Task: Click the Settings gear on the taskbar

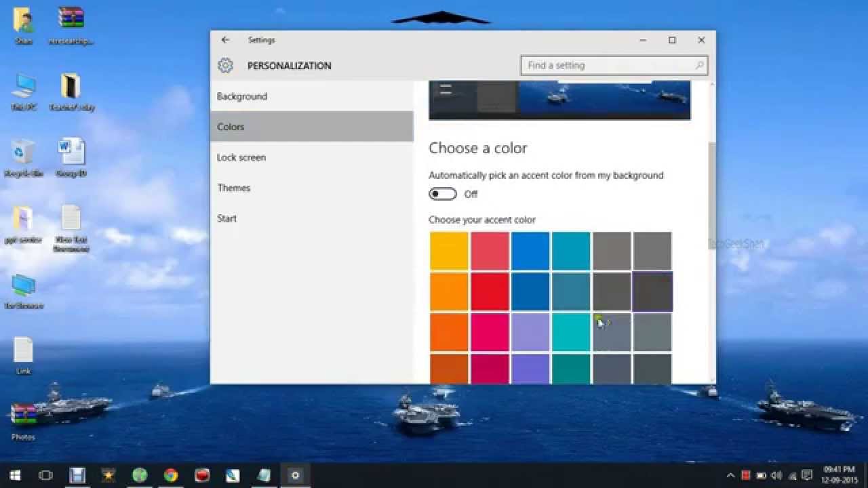Action: point(295,475)
